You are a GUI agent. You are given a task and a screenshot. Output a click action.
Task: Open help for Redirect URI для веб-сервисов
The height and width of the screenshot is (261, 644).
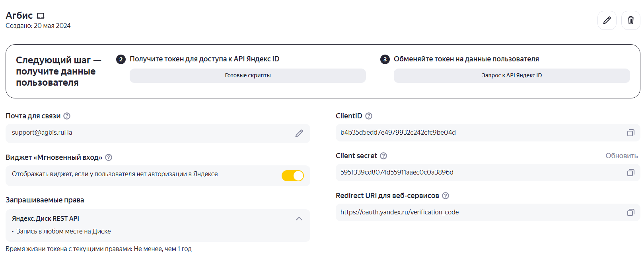[446, 196]
